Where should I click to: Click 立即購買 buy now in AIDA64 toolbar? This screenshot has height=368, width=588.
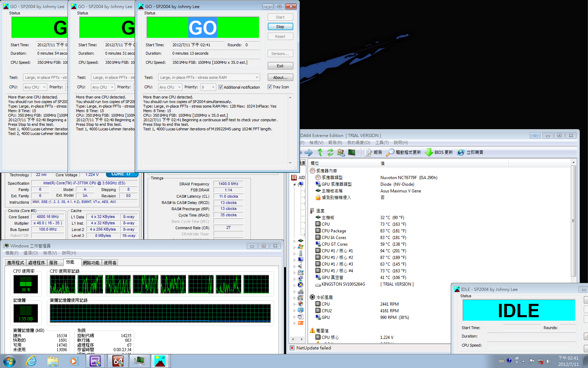tap(470, 152)
